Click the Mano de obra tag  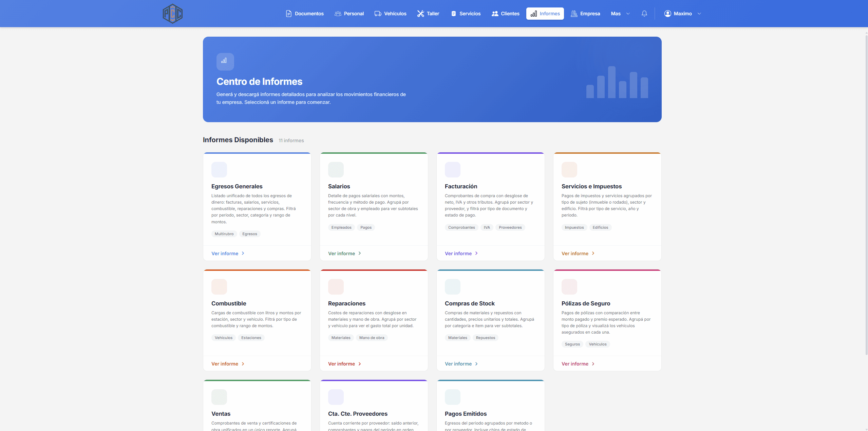point(372,338)
